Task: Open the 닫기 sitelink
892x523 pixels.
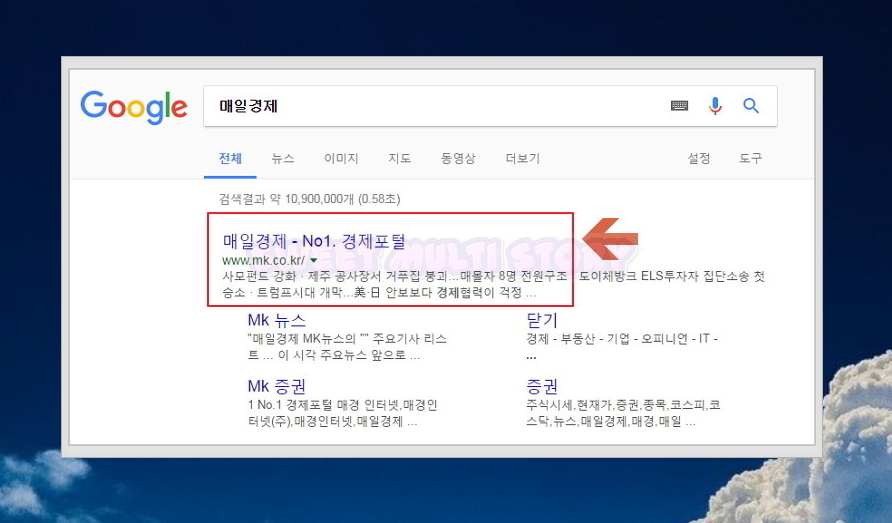Action: pos(542,320)
